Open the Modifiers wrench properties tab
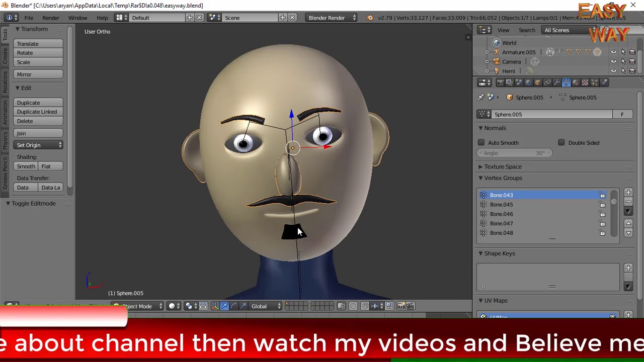This screenshot has width=644, height=362. coord(556,82)
